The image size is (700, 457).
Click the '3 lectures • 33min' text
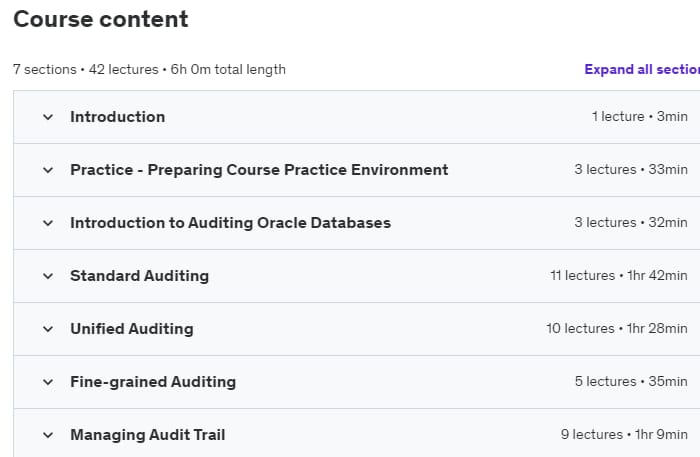[631, 170]
